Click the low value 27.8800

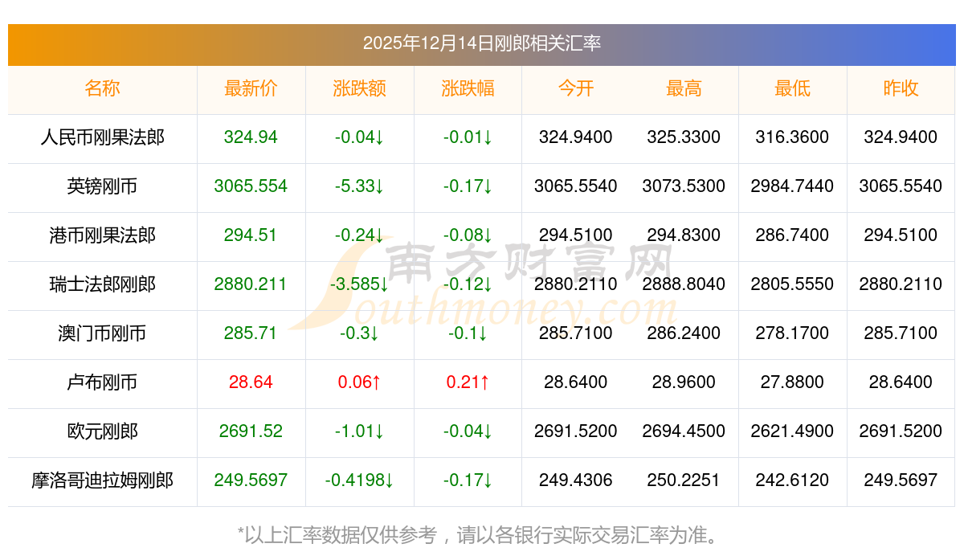(x=793, y=382)
